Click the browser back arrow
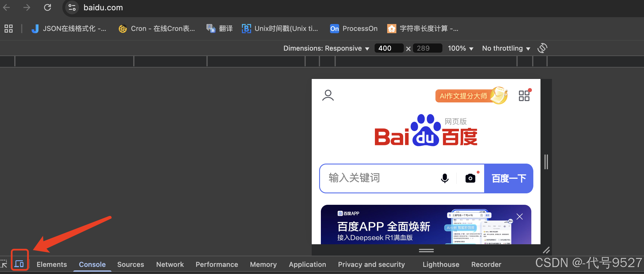 (6, 7)
